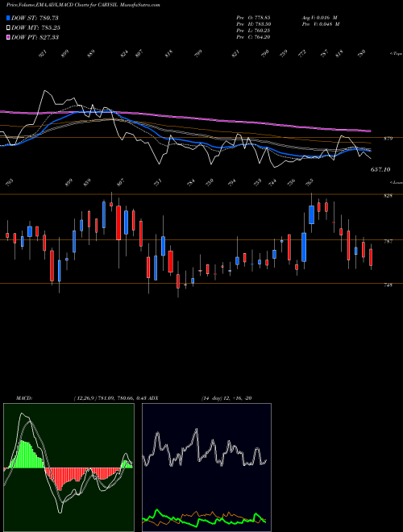
Task: Select the DOW MT: 785.25 label
Action: point(36,27)
